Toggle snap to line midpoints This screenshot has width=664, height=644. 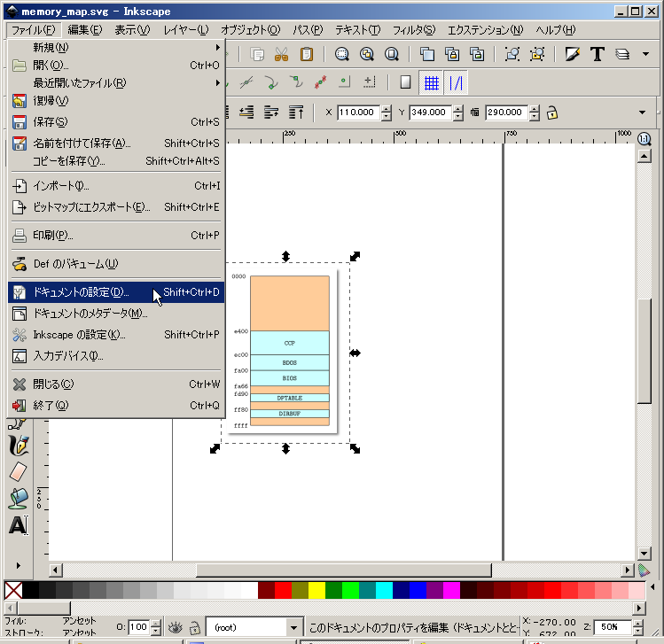tap(321, 82)
